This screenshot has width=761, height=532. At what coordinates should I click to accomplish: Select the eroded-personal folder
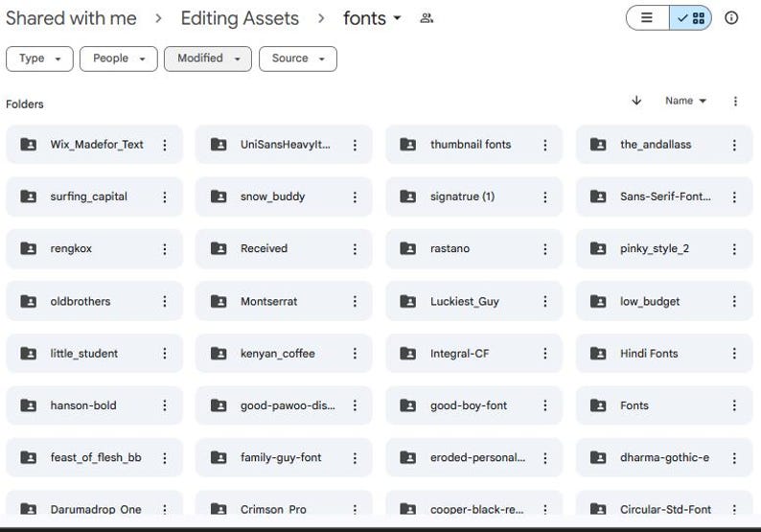click(474, 458)
